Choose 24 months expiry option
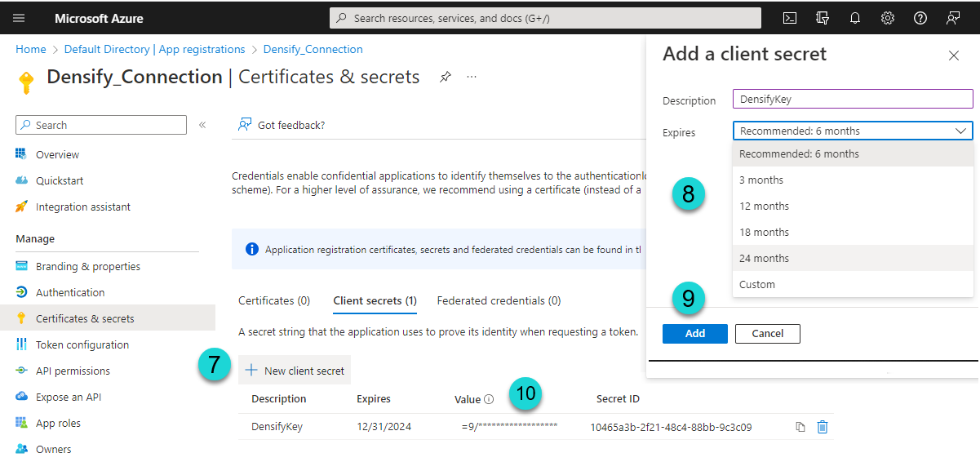 tap(853, 258)
